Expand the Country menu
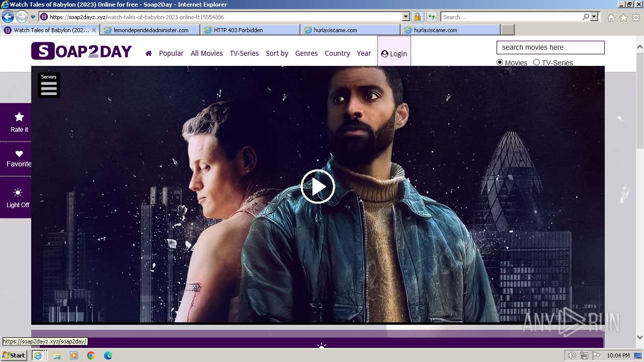Screen dimensions: 644x362 point(337,53)
